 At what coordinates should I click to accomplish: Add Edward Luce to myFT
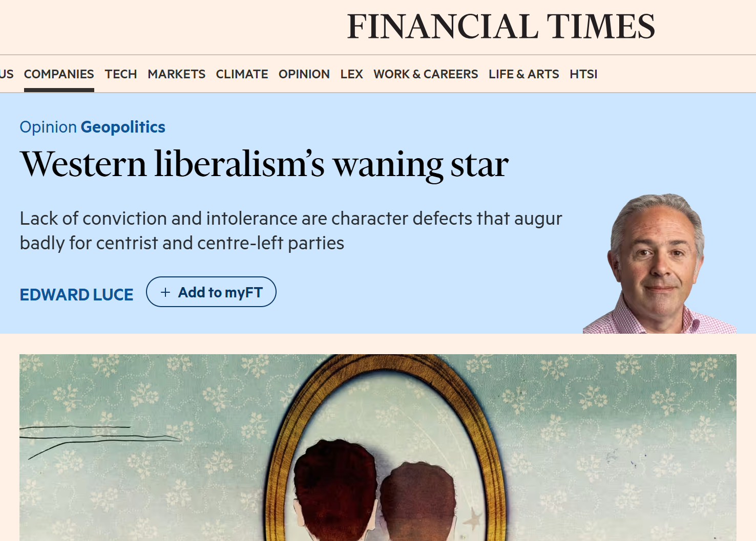[x=211, y=292]
